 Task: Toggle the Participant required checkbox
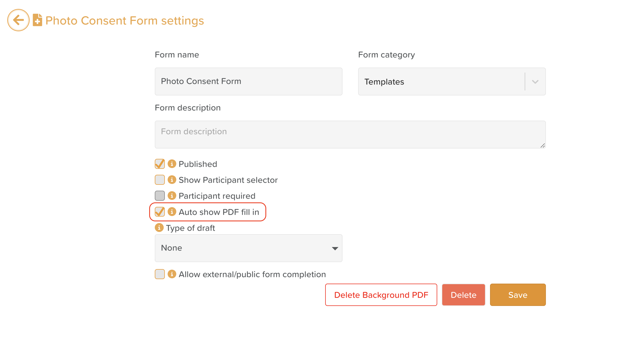[160, 196]
